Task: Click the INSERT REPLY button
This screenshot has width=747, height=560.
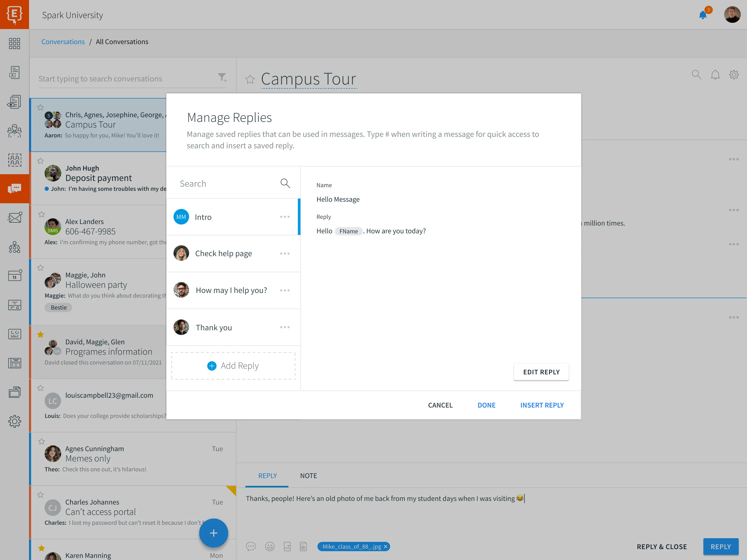Action: (x=542, y=405)
